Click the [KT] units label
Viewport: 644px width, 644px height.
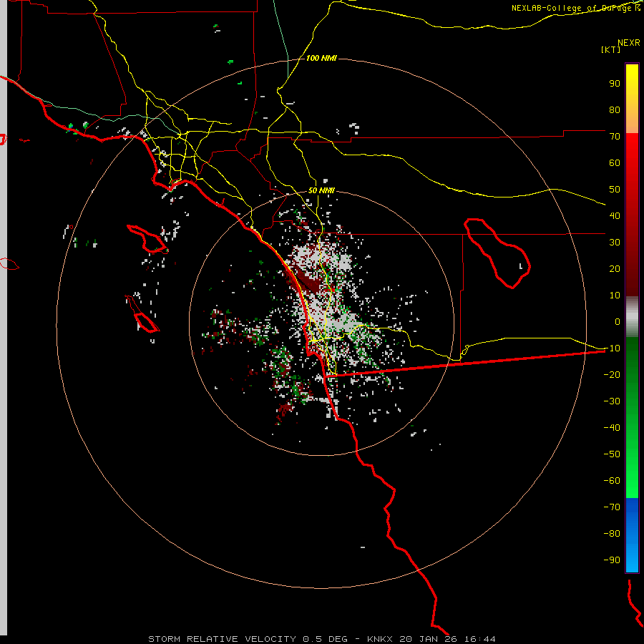tap(611, 49)
